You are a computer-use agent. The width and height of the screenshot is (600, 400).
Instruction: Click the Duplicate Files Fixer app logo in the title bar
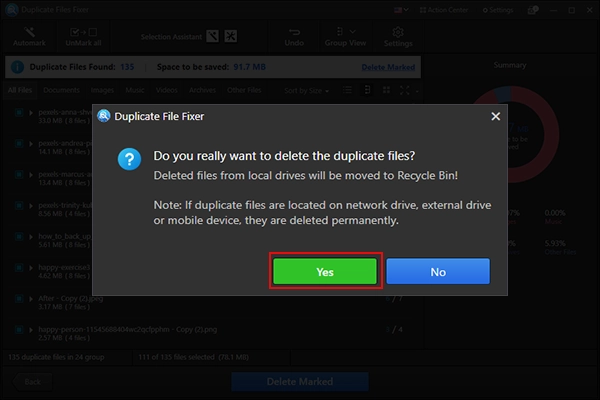[x=11, y=10]
